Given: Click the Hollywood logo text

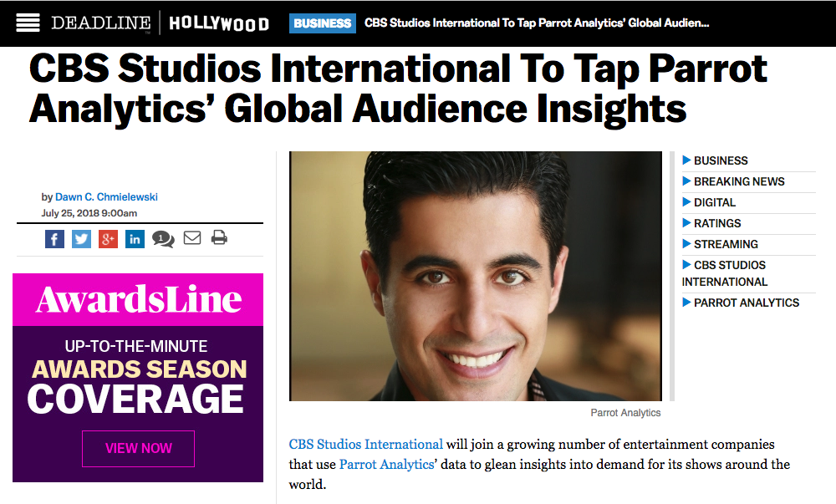Looking at the screenshot, I should 219,23.
